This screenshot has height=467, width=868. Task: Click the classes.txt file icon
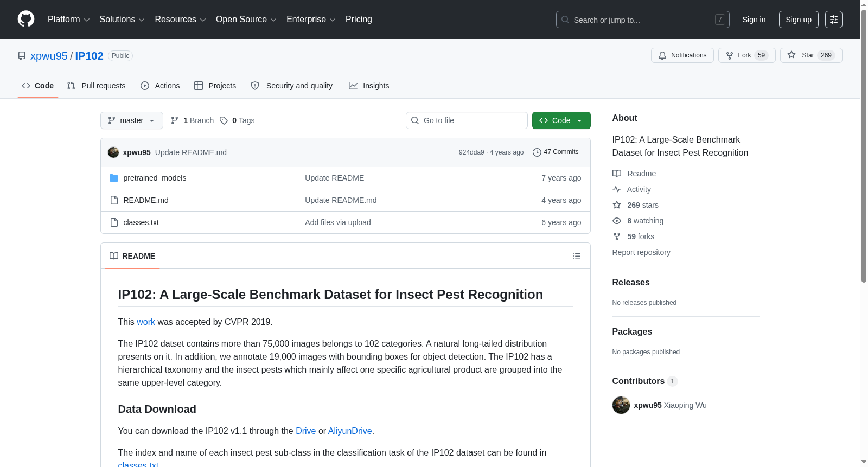(114, 222)
